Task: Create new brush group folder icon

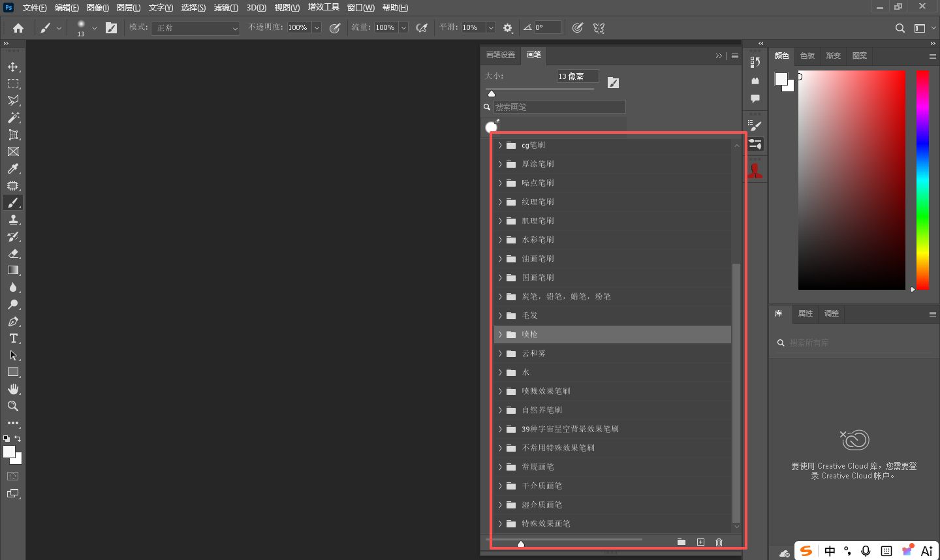Action: (681, 542)
